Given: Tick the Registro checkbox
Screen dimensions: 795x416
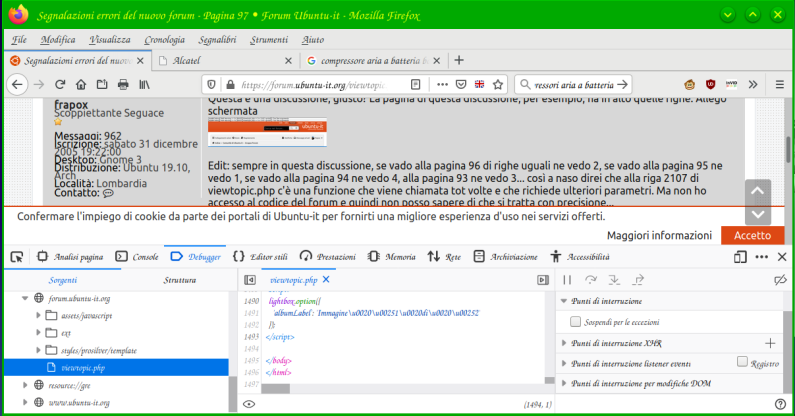Looking at the screenshot, I should [x=742, y=362].
